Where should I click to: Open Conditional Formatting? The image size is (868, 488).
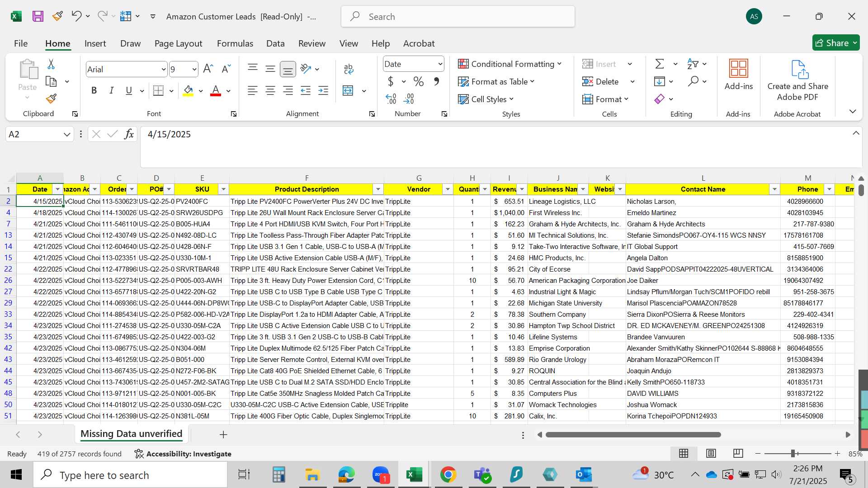(509, 64)
